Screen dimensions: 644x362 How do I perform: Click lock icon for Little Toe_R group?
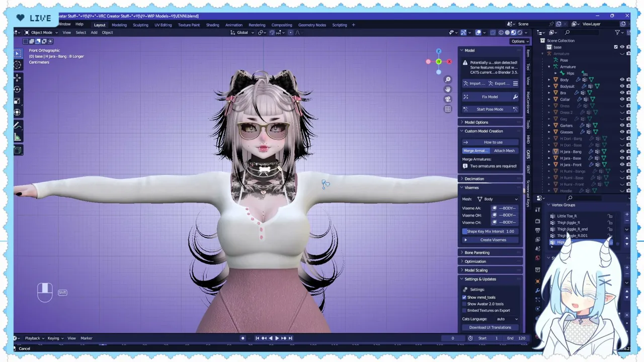[610, 216]
